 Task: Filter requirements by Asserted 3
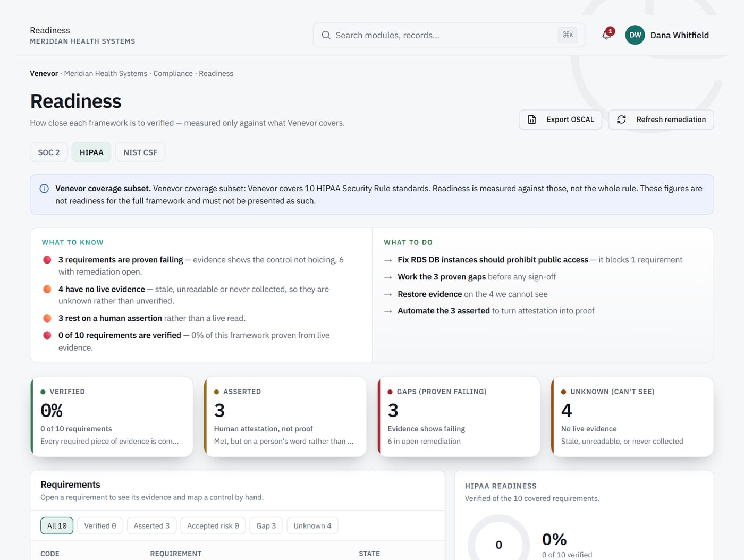[151, 526]
